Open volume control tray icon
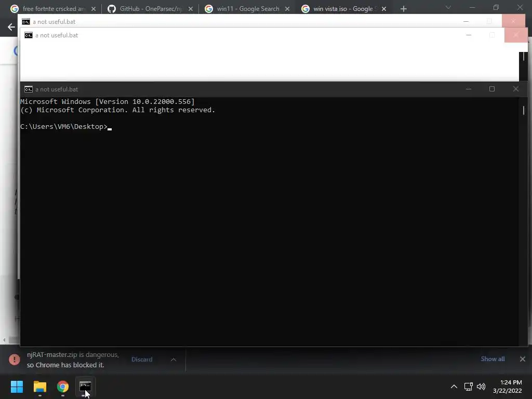This screenshot has height=399, width=532. click(x=481, y=387)
